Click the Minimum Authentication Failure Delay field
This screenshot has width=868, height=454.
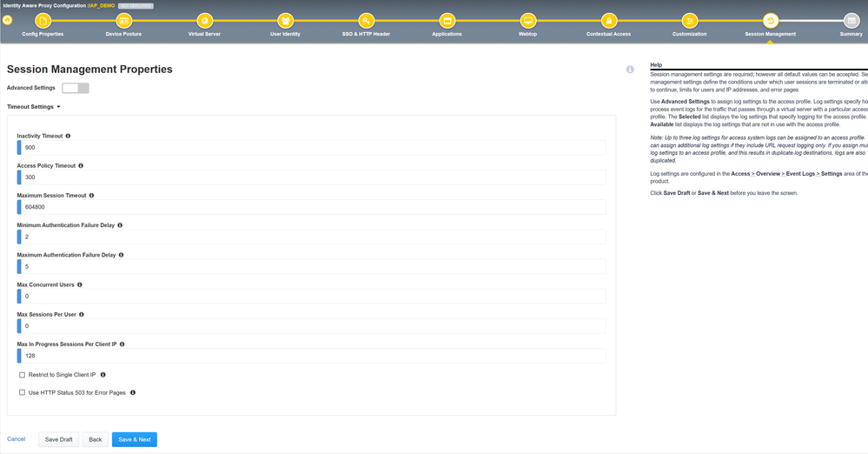(x=312, y=237)
